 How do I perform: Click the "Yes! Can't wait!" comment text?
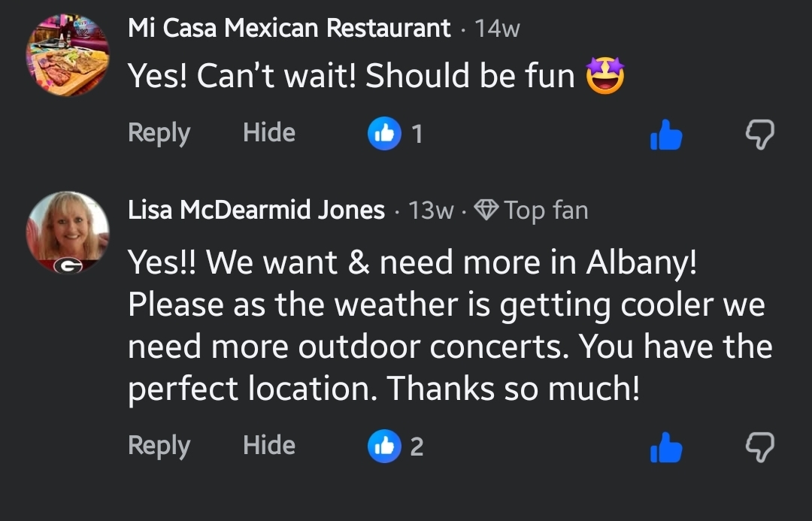[350, 76]
